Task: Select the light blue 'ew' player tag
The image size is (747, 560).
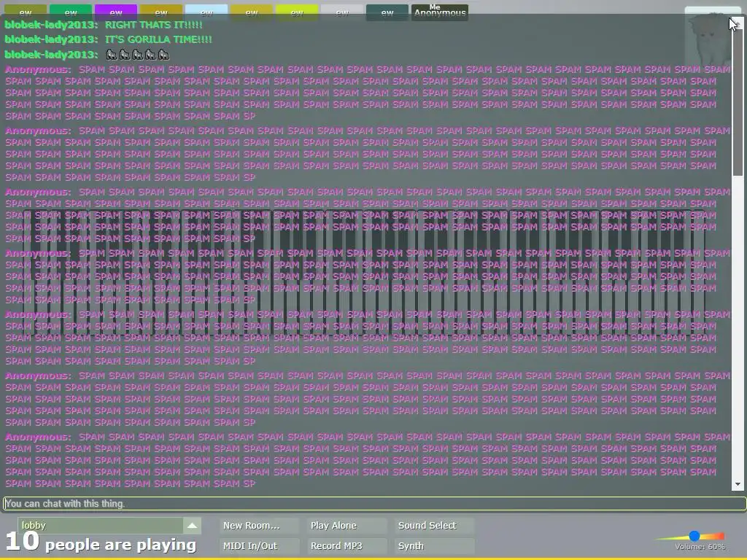Action: [206, 12]
